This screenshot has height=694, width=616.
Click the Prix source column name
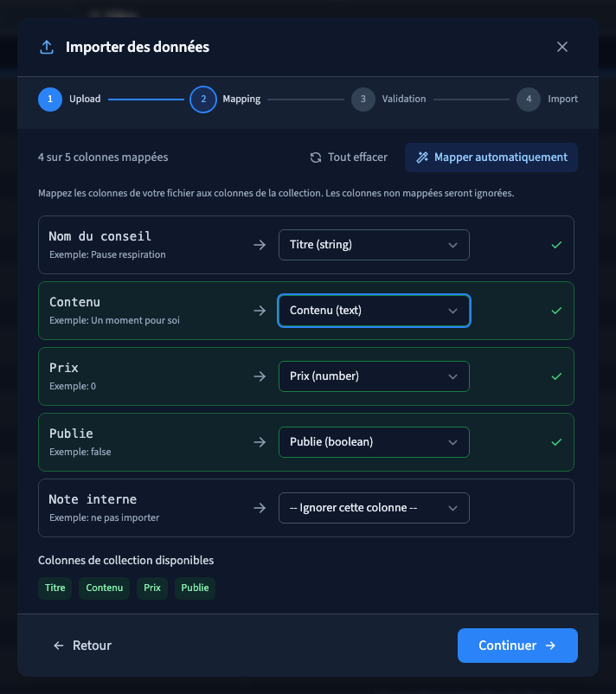[x=64, y=368]
